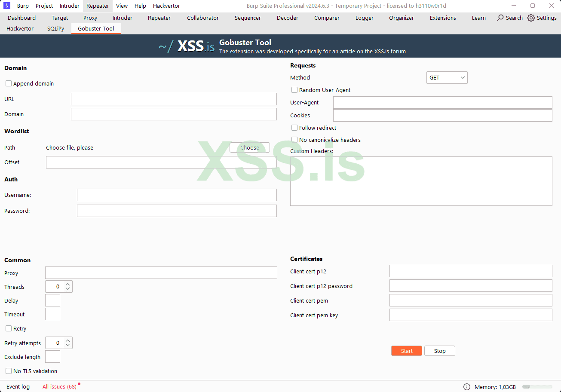The width and height of the screenshot is (561, 392).
Task: Focus the Proxy field under Common
Action: click(161, 273)
